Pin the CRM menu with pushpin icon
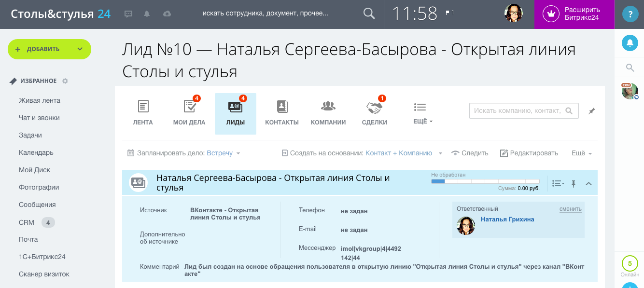644x288 pixels. tap(592, 111)
